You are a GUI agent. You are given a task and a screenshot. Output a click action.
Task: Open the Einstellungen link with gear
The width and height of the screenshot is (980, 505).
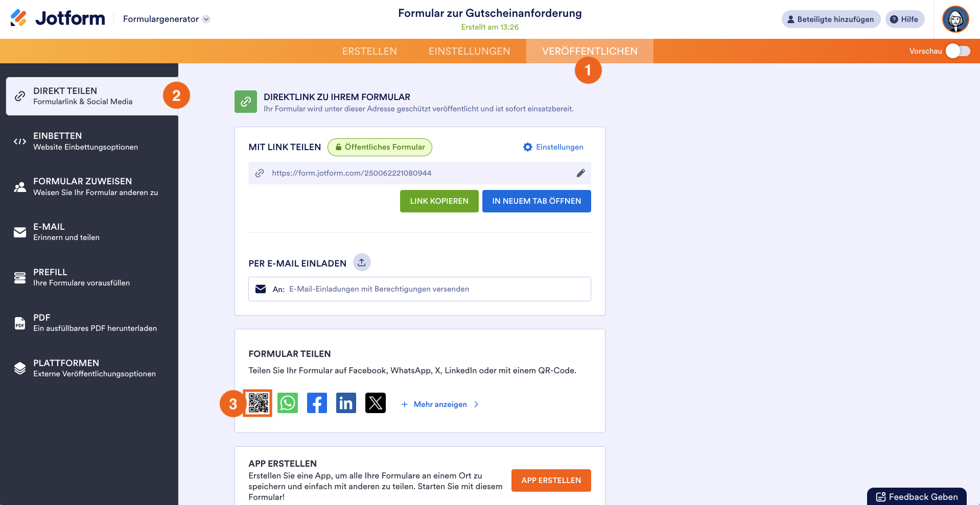click(553, 147)
